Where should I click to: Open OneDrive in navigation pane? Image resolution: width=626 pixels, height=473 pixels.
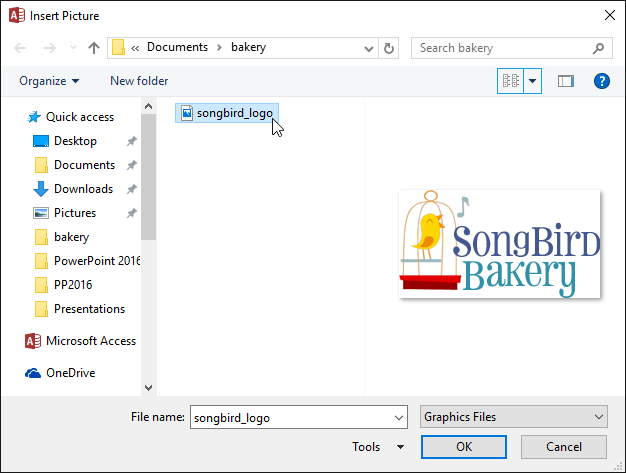pos(70,373)
